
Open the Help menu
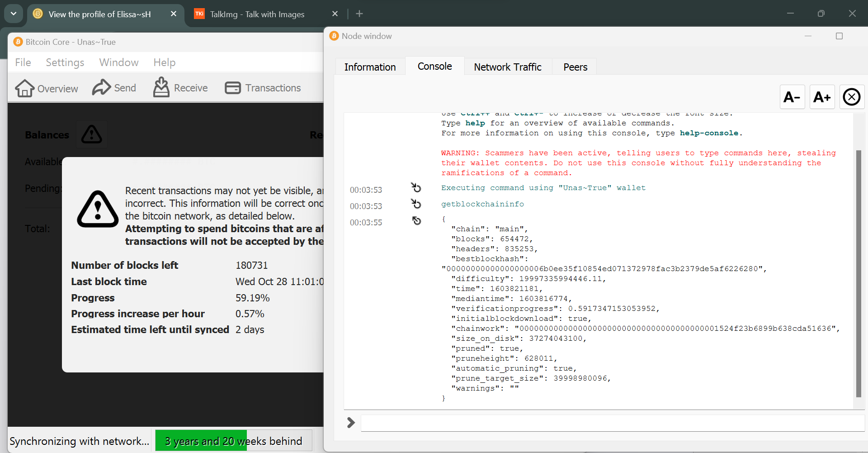click(x=165, y=62)
